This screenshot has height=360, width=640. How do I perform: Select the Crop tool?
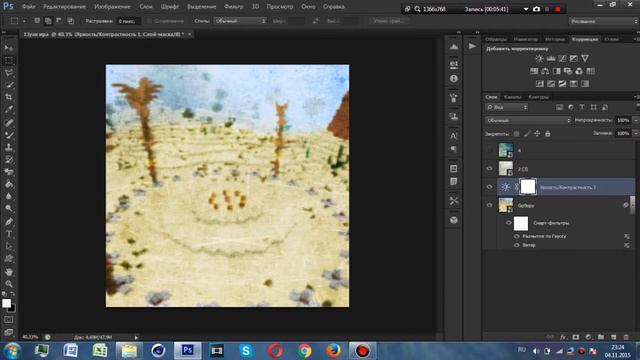pos(9,97)
